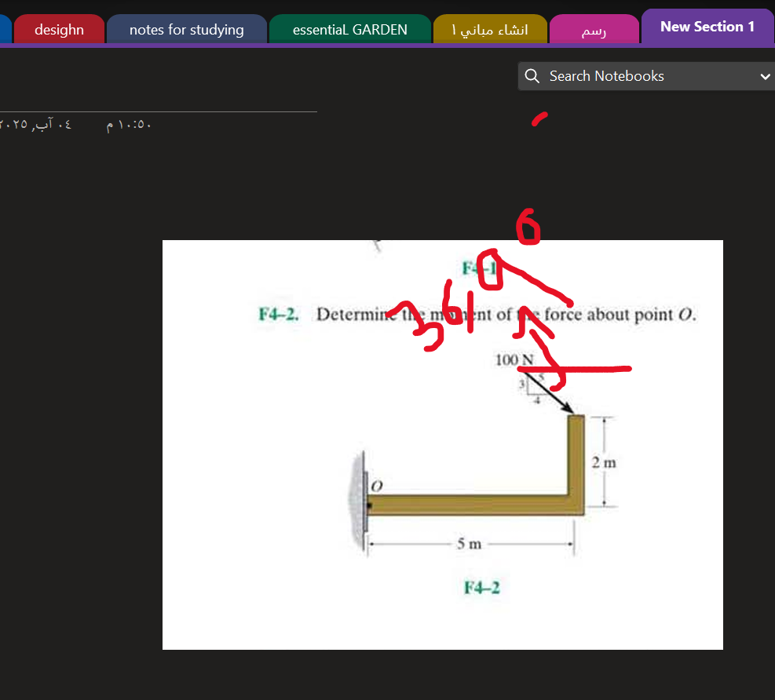
Task: Select the embedded F4-2 problem image
Action: [442, 444]
